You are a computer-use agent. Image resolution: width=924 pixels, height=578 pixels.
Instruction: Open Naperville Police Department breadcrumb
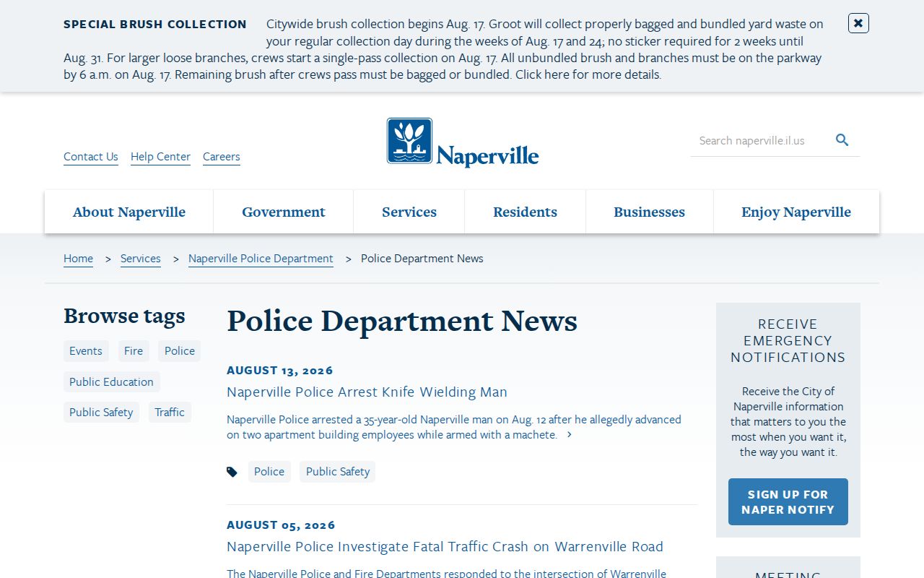pos(261,259)
